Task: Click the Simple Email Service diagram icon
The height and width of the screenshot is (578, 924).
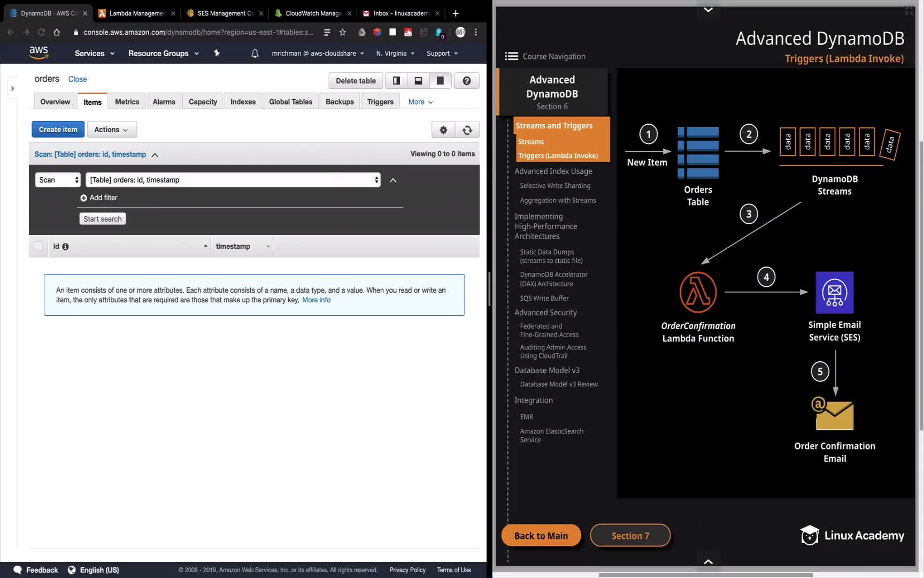Action: [x=834, y=292]
